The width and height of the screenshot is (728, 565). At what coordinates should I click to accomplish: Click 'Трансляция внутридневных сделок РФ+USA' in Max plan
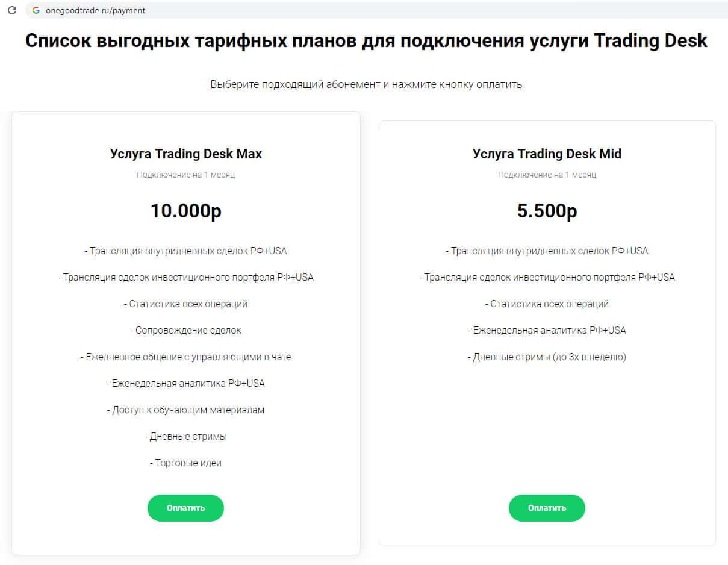(x=185, y=251)
